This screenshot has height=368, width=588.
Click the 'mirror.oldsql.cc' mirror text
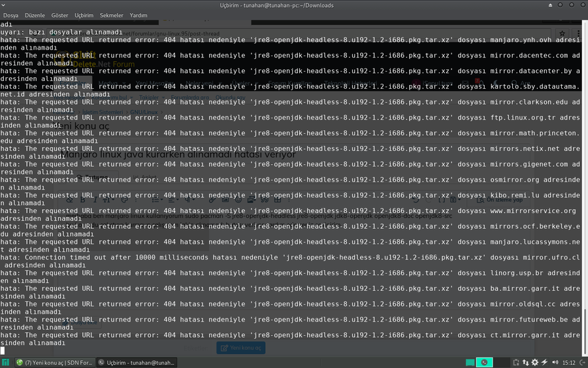(x=523, y=304)
